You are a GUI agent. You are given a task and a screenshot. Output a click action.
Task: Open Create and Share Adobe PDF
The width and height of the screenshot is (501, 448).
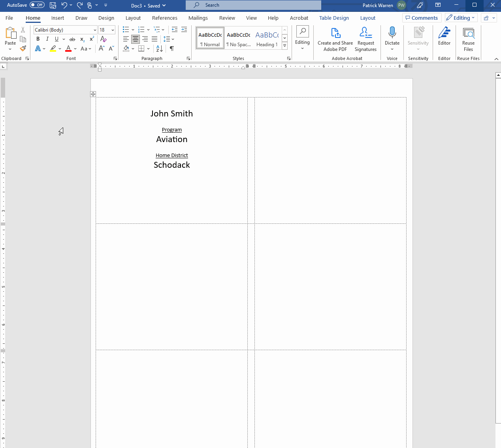(x=335, y=39)
